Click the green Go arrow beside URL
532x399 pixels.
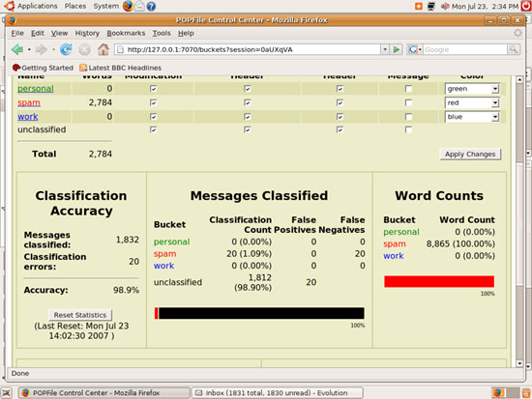coord(396,49)
